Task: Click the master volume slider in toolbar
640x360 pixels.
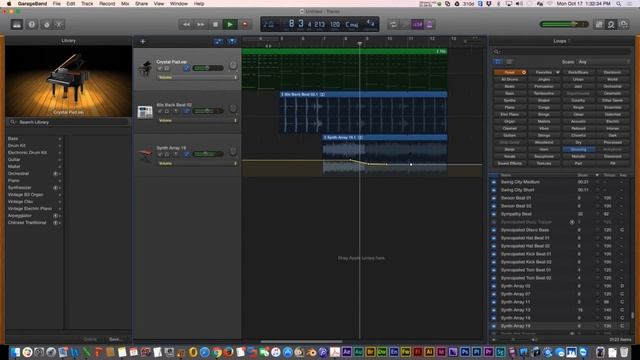Action: point(564,24)
